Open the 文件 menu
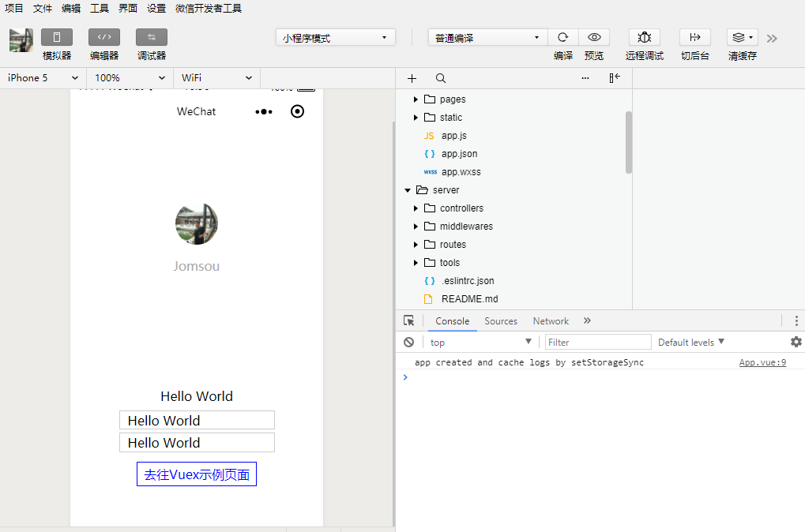This screenshot has width=805, height=532. pyautogui.click(x=43, y=8)
